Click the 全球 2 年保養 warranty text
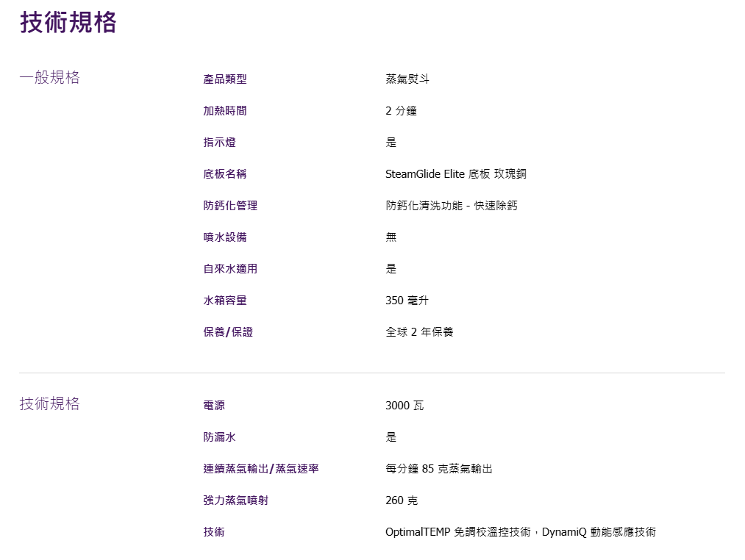745x560 pixels. (419, 332)
